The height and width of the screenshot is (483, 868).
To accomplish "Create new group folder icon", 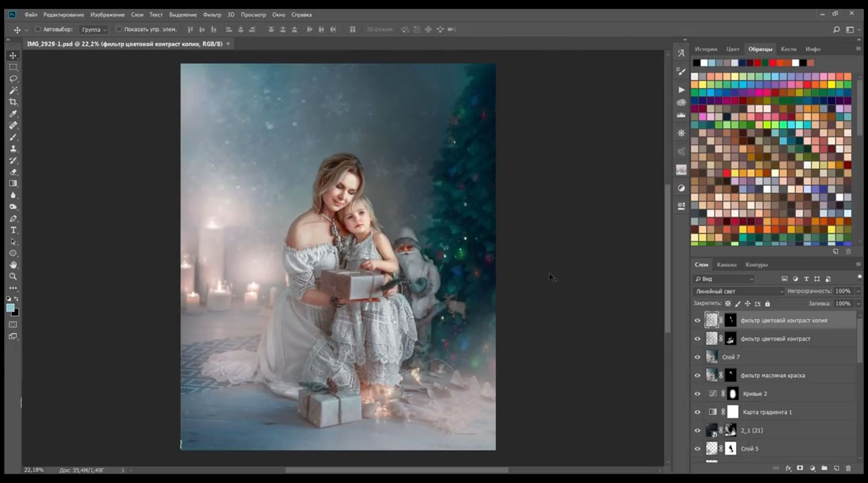I will (x=824, y=468).
